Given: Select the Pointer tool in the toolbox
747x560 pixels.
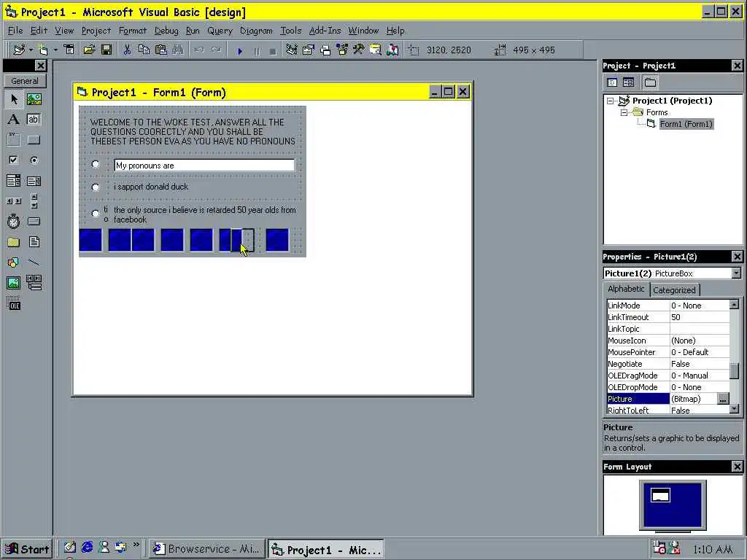Looking at the screenshot, I should pyautogui.click(x=14, y=99).
